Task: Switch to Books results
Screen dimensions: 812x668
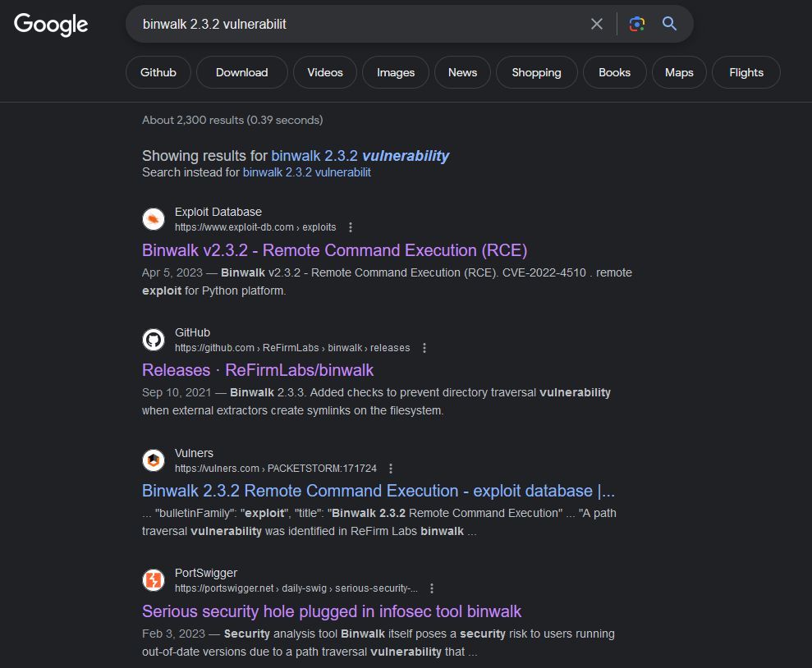Action: (615, 72)
